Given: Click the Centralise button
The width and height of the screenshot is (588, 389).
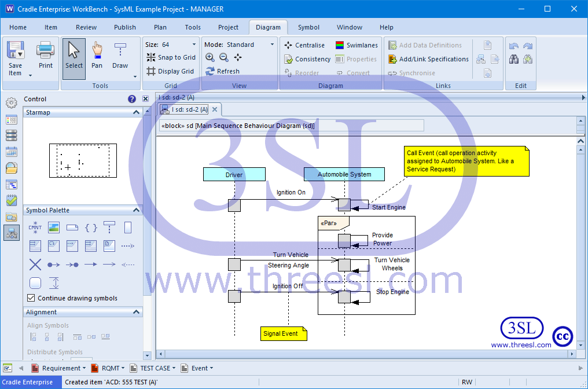Looking at the screenshot, I should click(305, 45).
